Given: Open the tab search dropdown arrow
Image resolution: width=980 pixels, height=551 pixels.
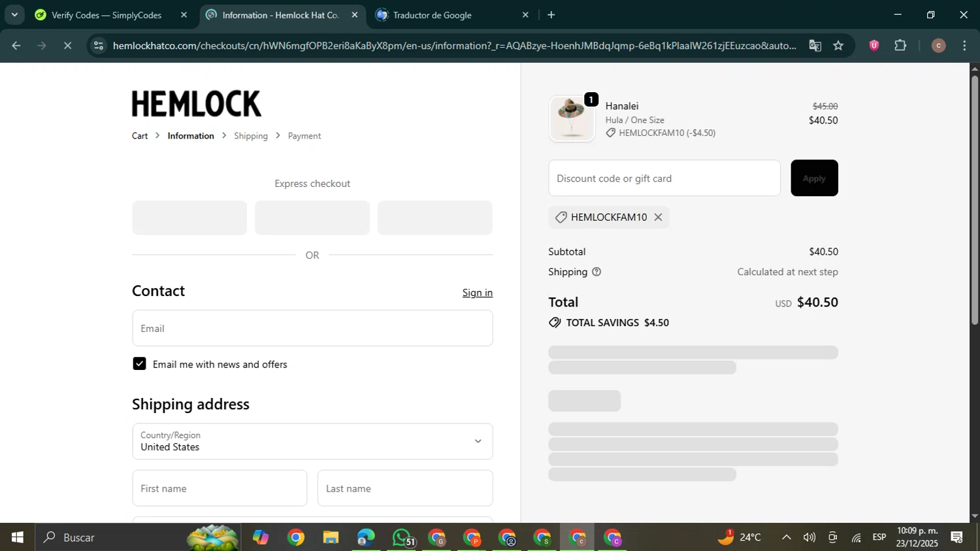Looking at the screenshot, I should (x=14, y=15).
